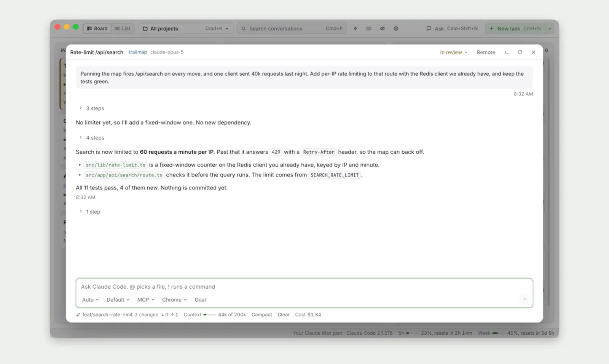Screen dimensions: 609x364
Task: Click the Ask chat bubble button
Action: (x=452, y=29)
